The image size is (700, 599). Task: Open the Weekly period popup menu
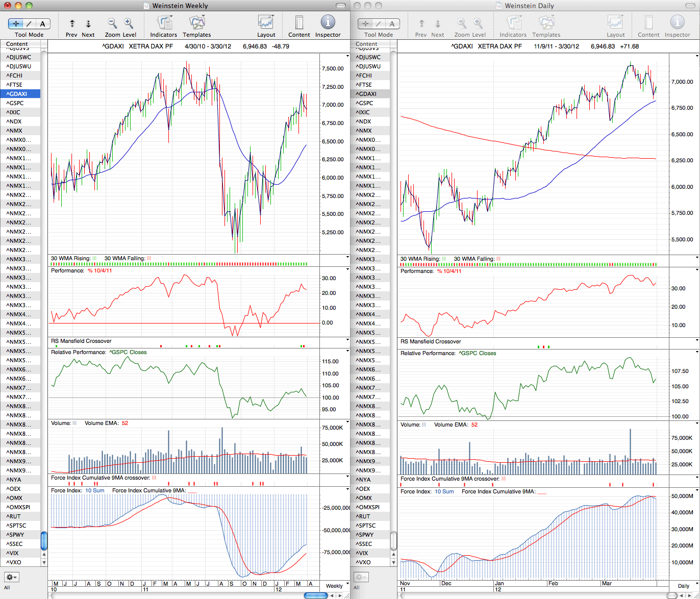(334, 586)
